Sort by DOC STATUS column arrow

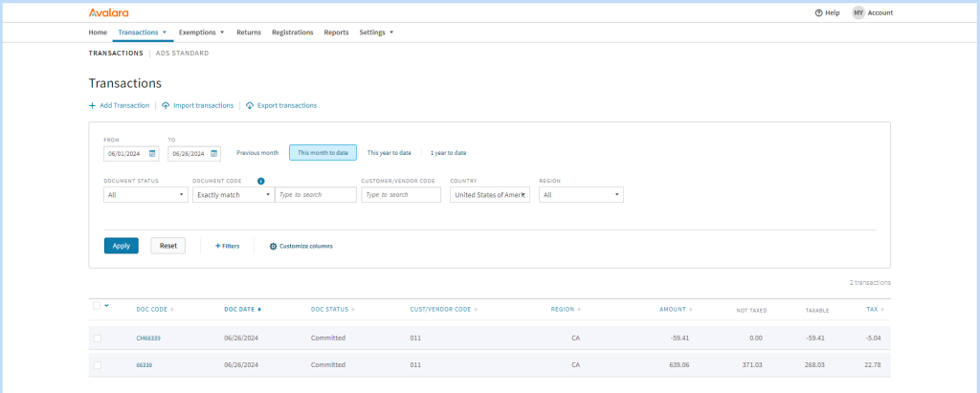click(353, 309)
